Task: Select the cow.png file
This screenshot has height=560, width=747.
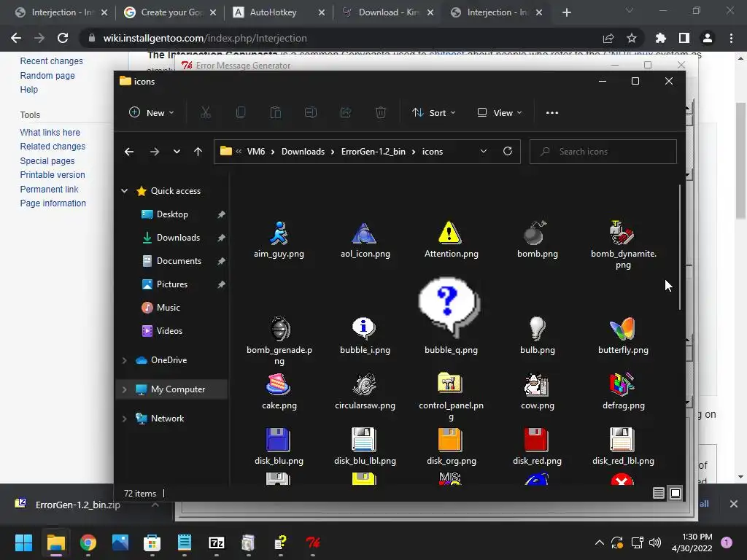Action: click(538, 391)
